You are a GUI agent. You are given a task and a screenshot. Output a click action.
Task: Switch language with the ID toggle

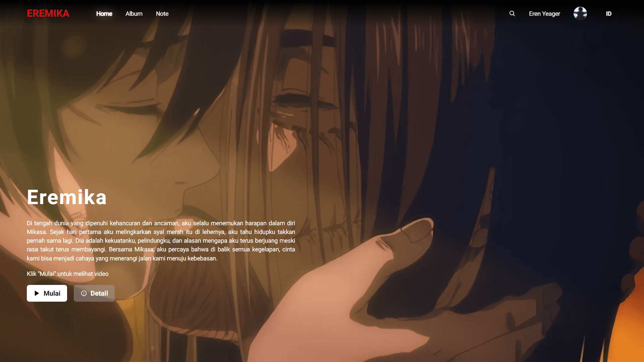click(609, 14)
